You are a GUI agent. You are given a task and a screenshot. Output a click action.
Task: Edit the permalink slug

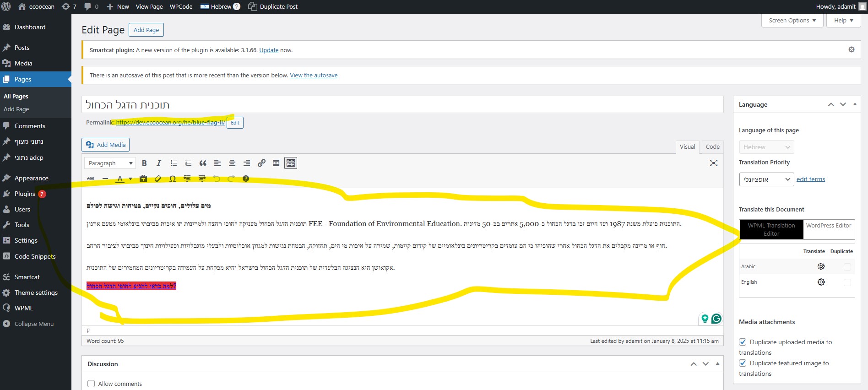tap(235, 123)
